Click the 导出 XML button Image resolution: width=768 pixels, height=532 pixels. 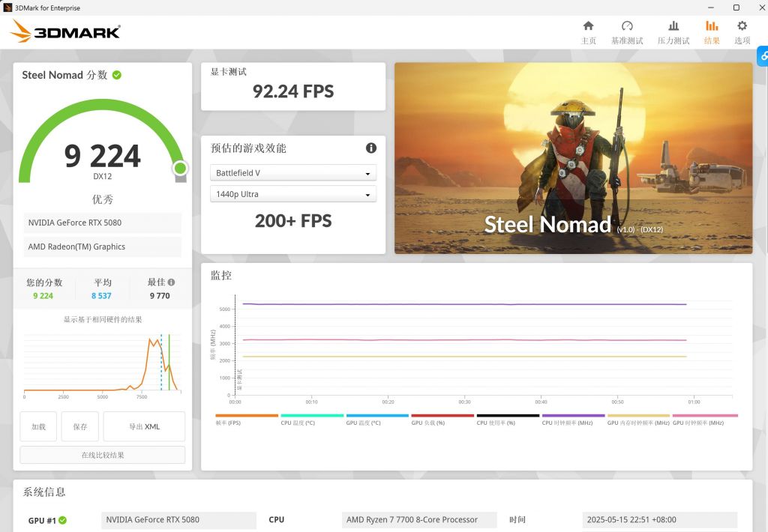144,426
